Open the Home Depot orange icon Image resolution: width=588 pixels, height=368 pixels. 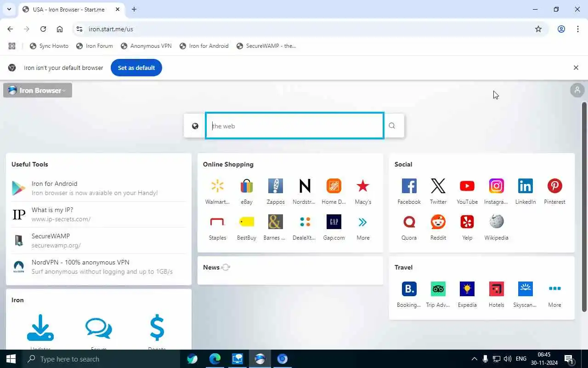coord(334,186)
